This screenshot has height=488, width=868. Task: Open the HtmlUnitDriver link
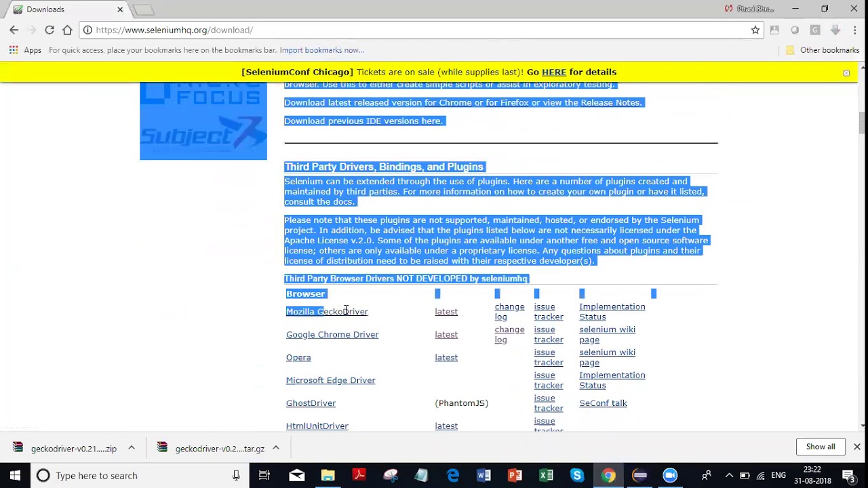[x=317, y=426]
